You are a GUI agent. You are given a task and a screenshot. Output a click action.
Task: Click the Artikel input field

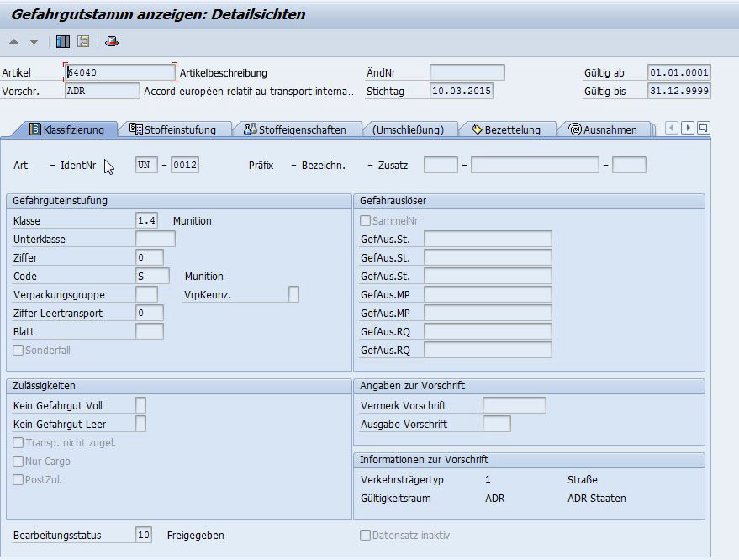[119, 72]
